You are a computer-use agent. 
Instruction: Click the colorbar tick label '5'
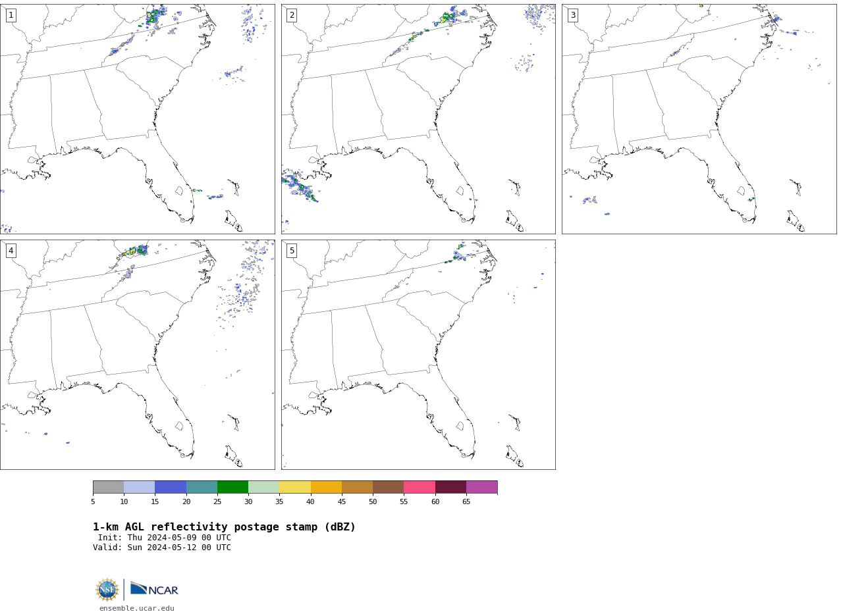click(93, 502)
